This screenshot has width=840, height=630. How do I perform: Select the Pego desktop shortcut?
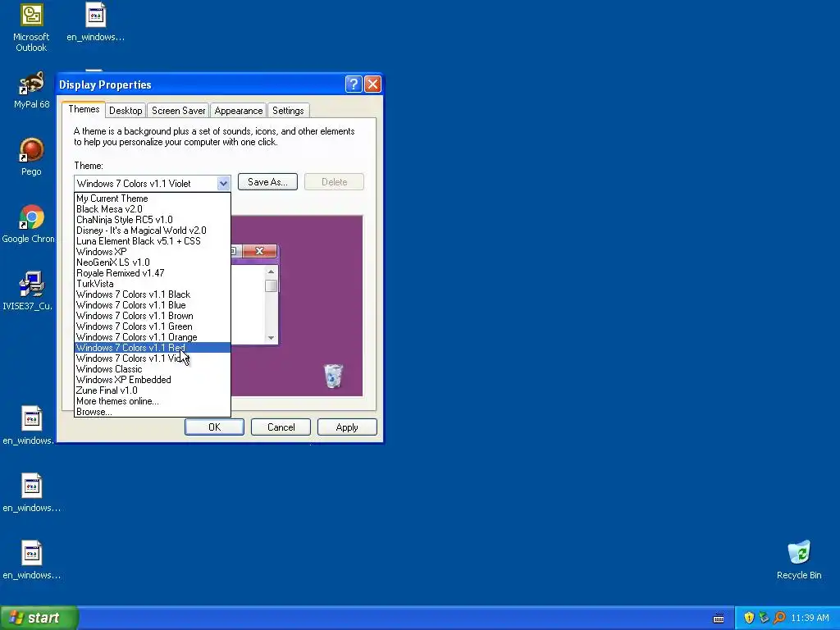pos(31,157)
